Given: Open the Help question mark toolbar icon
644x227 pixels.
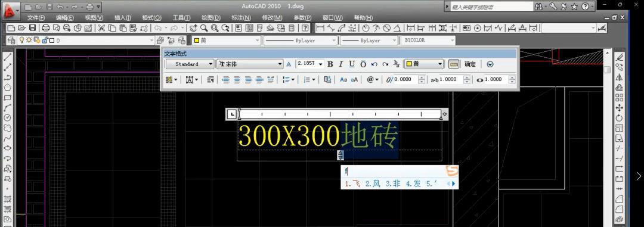Looking at the screenshot, I should [x=305, y=28].
